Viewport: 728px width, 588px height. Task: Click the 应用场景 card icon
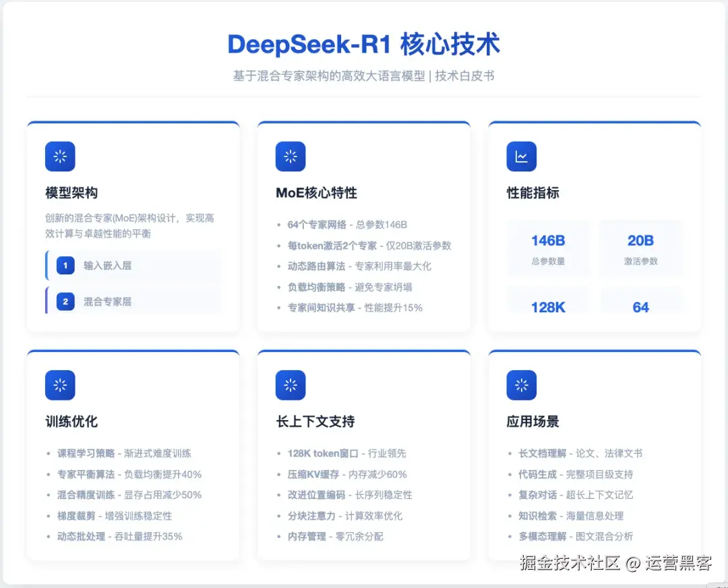pos(521,385)
